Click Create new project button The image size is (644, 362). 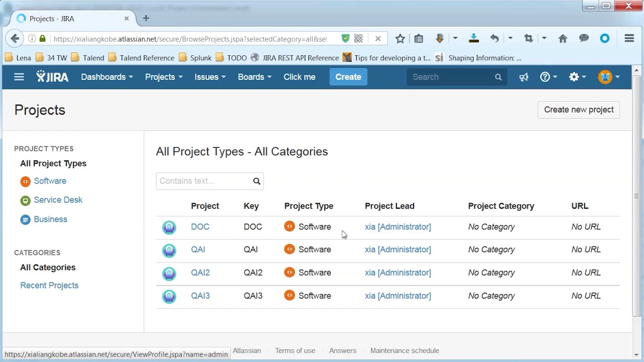point(579,110)
